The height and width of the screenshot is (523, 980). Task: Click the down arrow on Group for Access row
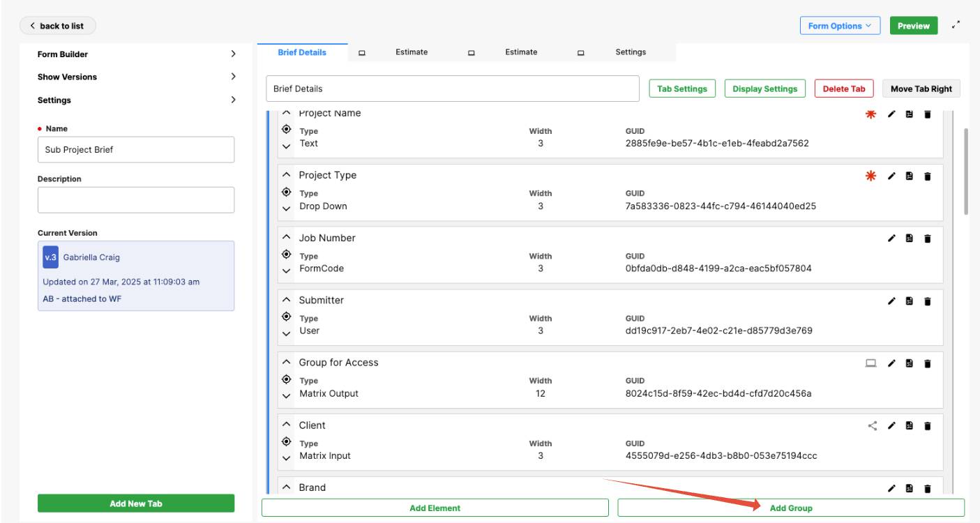point(286,396)
